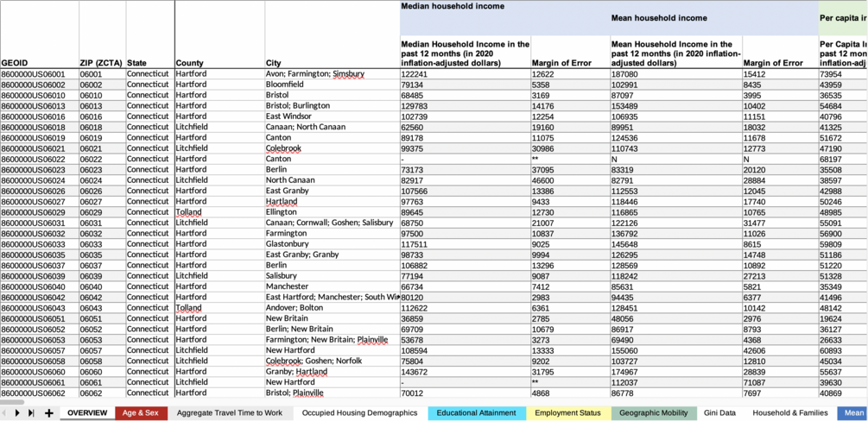Select 'Farmington; New Britain; Plainville' cell

click(333, 339)
